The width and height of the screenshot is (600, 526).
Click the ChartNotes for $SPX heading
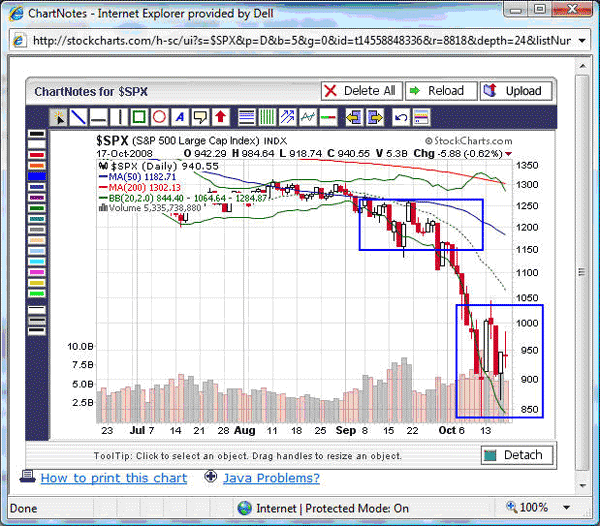91,92
